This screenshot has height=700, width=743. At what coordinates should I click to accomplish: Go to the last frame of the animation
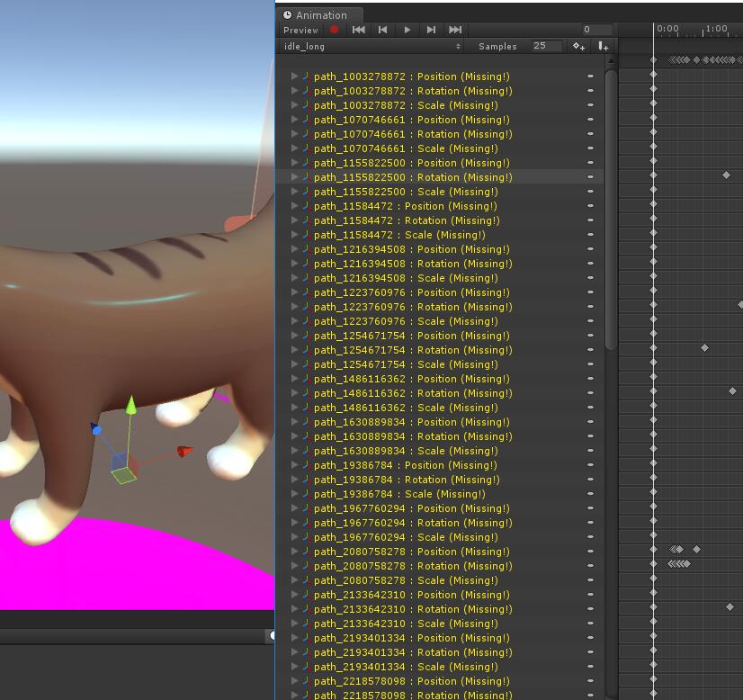click(x=455, y=30)
